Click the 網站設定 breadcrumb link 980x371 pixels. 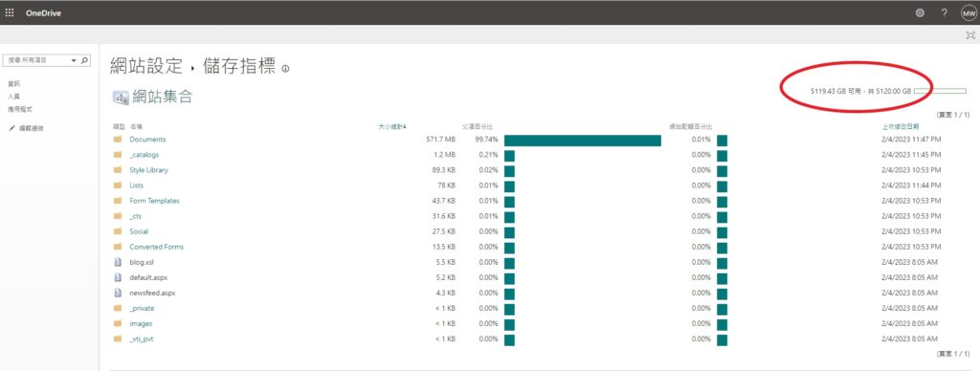[146, 66]
